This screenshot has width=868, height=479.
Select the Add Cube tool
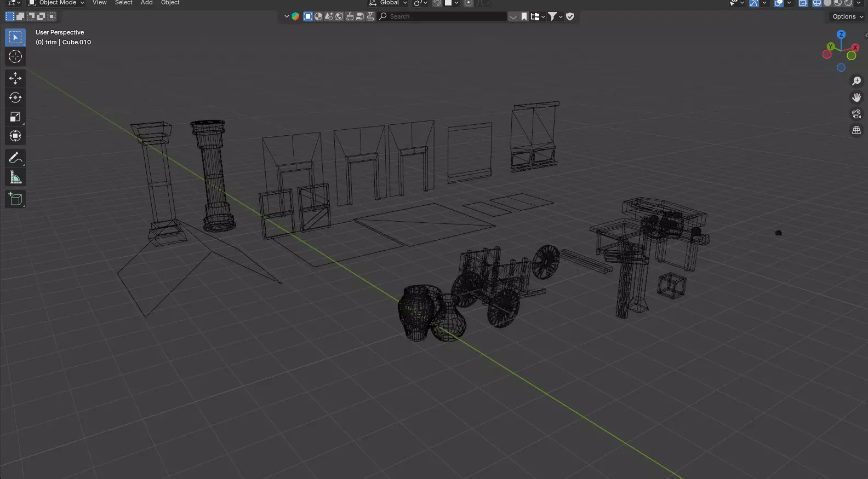coord(15,199)
